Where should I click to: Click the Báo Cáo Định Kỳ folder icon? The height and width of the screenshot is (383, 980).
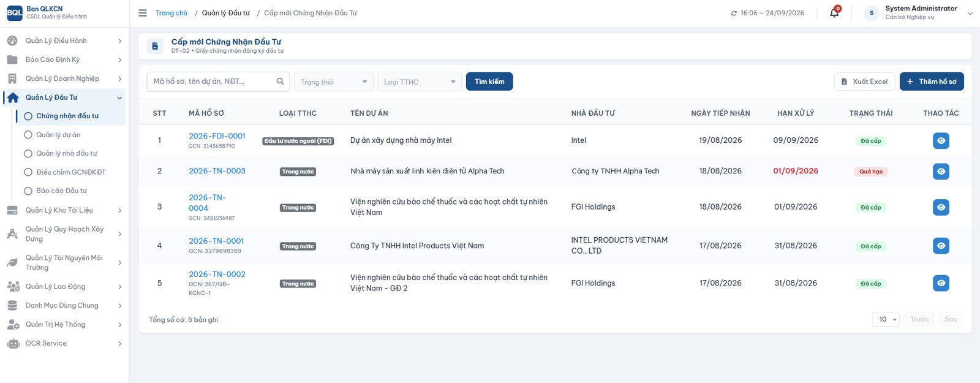12,59
